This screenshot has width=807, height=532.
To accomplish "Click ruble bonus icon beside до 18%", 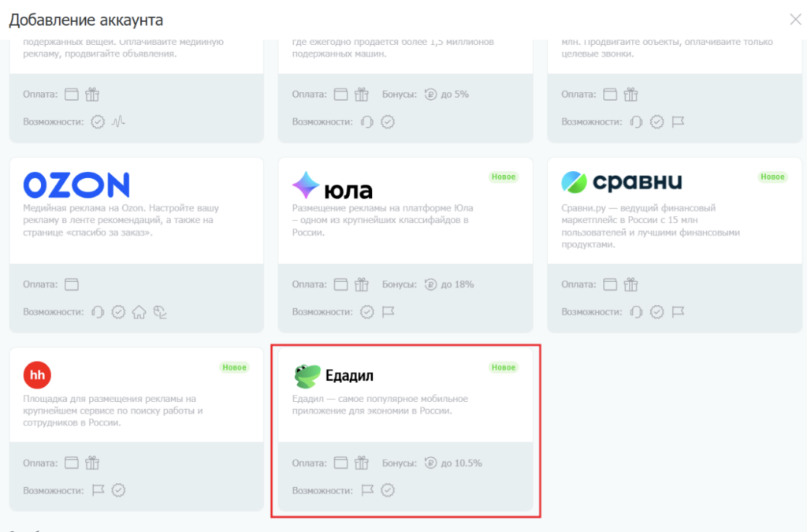I will coord(430,285).
